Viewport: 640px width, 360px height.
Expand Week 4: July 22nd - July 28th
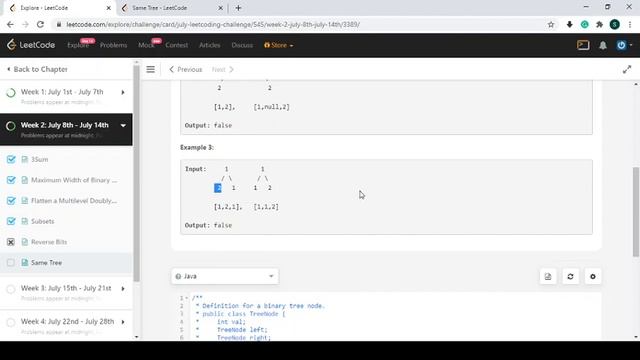[123, 322]
